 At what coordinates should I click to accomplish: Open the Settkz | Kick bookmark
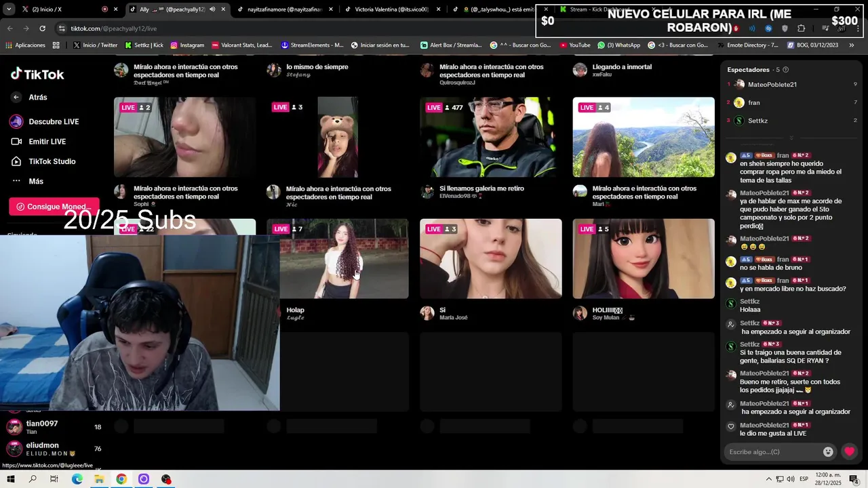coord(144,45)
